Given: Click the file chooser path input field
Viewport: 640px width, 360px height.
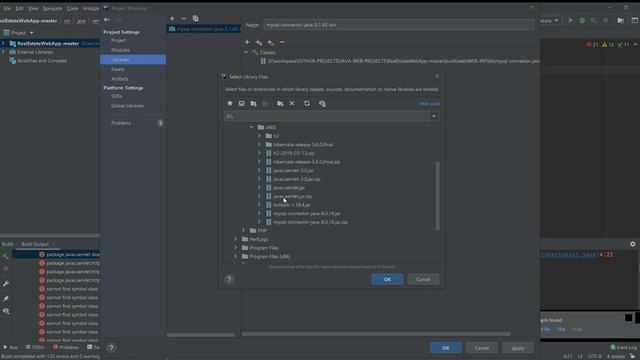Looking at the screenshot, I should coord(327,116).
